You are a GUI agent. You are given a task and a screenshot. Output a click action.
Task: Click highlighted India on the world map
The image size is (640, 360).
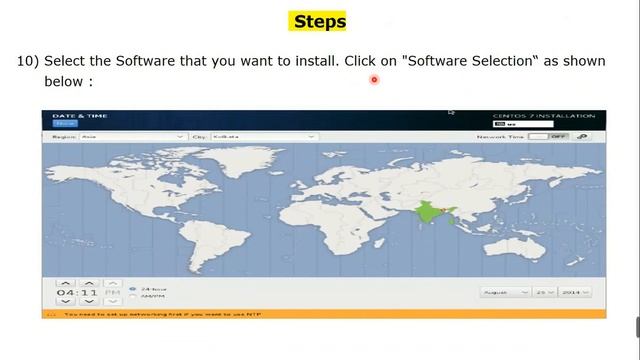(427, 213)
